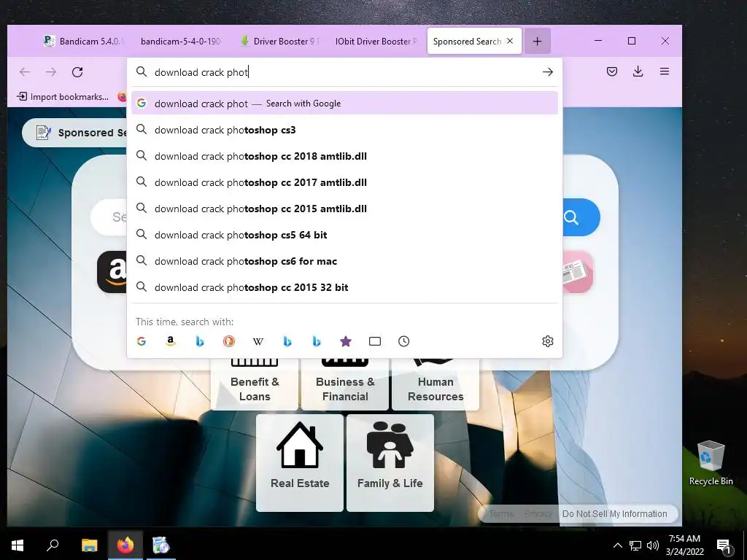Reload the current page
Viewport: 747px width, 560px height.
pyautogui.click(x=77, y=72)
